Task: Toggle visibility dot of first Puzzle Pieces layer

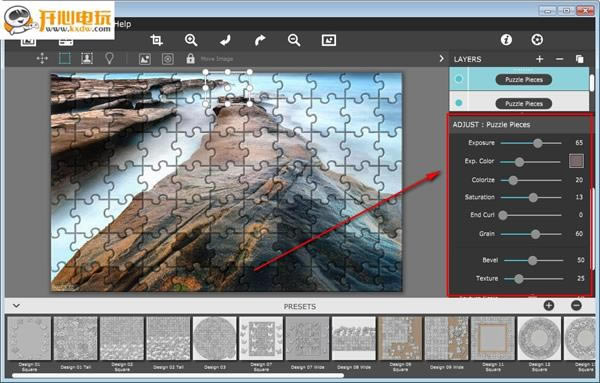Action: tap(458, 79)
